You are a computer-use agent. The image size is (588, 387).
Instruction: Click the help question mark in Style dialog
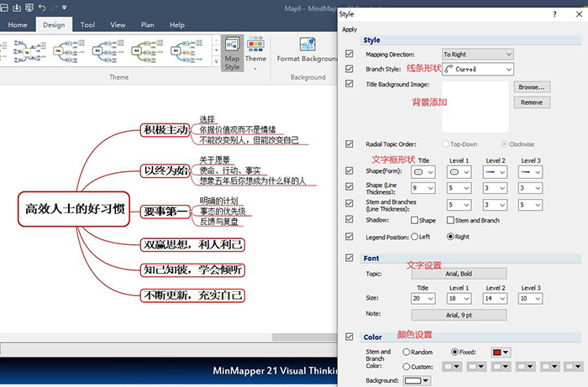pos(554,14)
